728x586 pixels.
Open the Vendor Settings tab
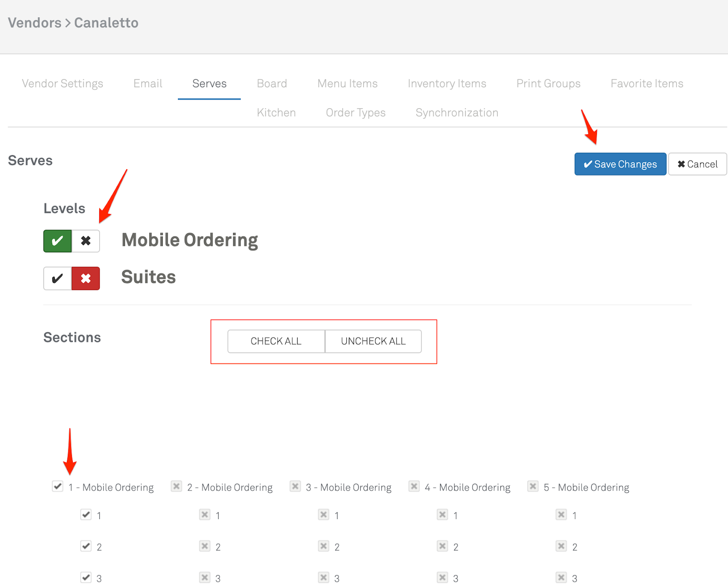[x=62, y=84]
